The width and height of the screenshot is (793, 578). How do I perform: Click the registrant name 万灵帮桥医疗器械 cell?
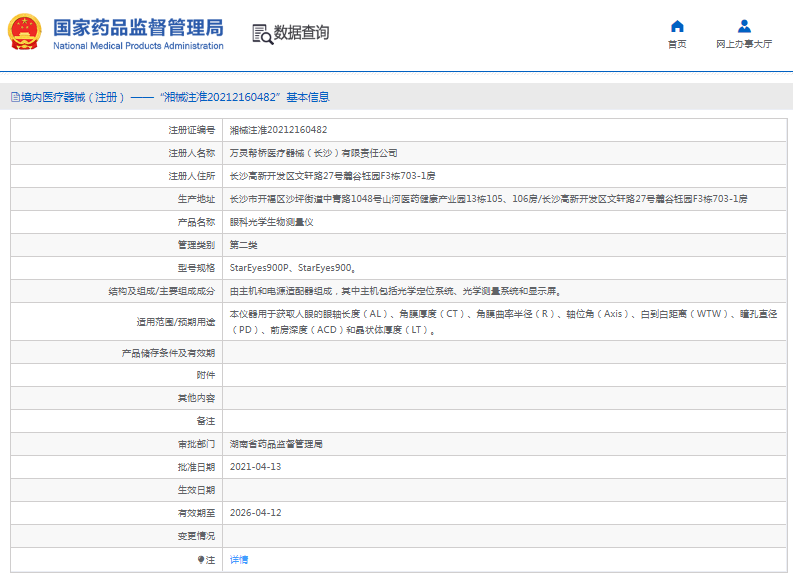coord(313,153)
